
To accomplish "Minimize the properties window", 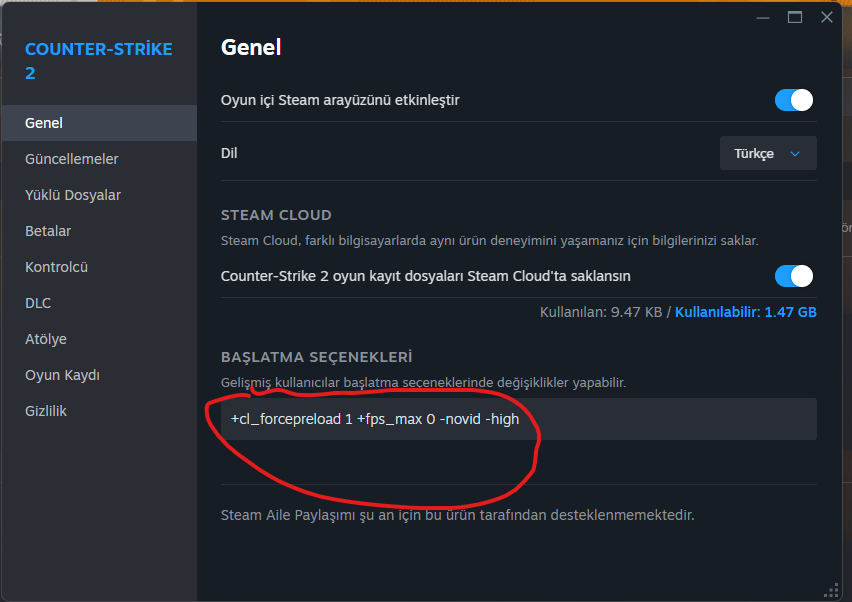I will (764, 17).
